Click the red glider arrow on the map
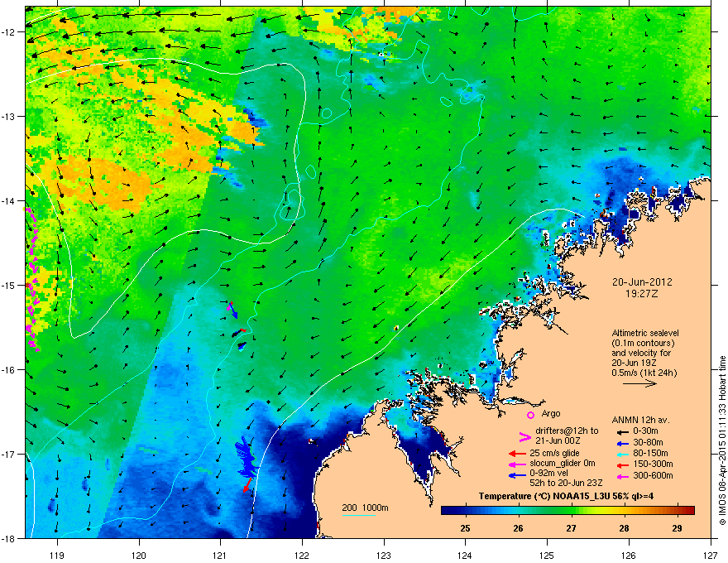The image size is (728, 563). tap(247, 485)
